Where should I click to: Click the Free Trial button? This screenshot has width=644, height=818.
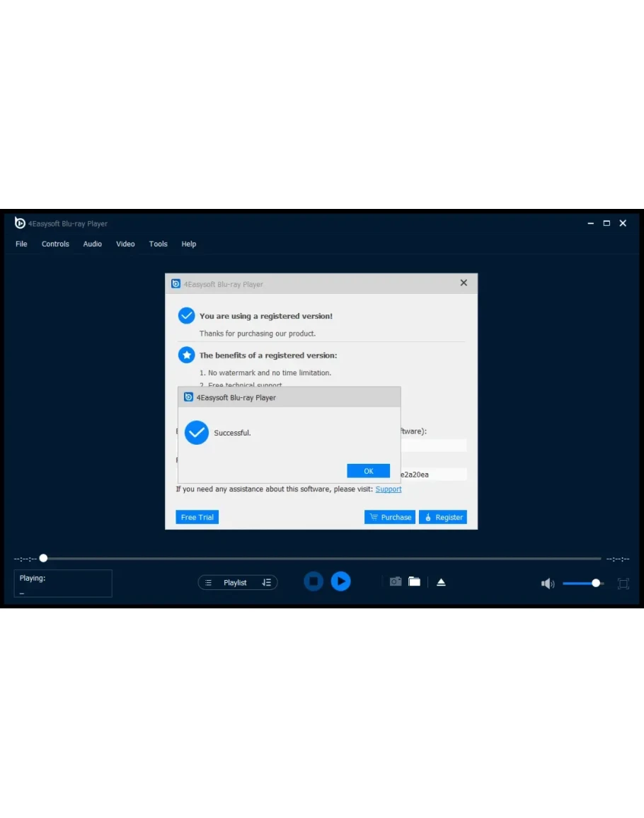tap(197, 517)
